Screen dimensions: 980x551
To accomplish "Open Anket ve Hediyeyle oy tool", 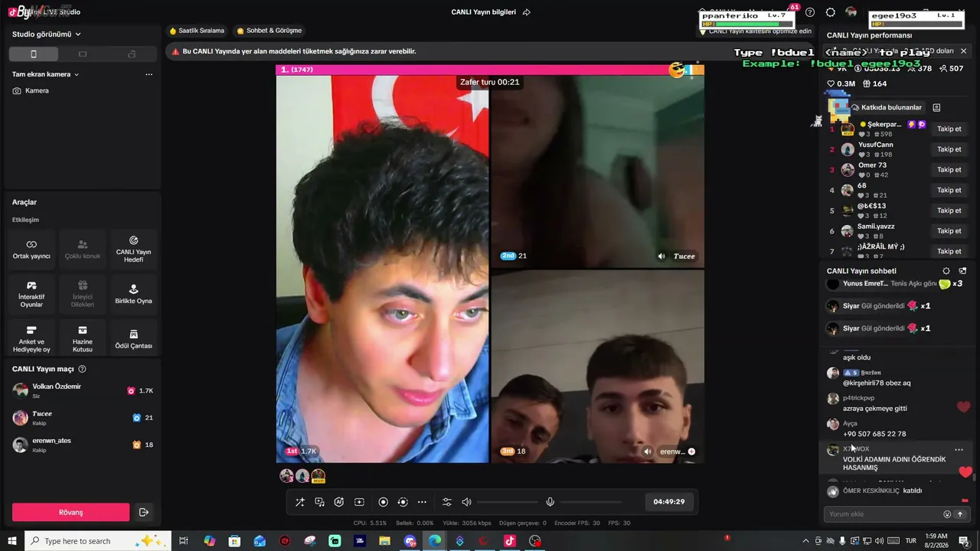I will [31, 339].
